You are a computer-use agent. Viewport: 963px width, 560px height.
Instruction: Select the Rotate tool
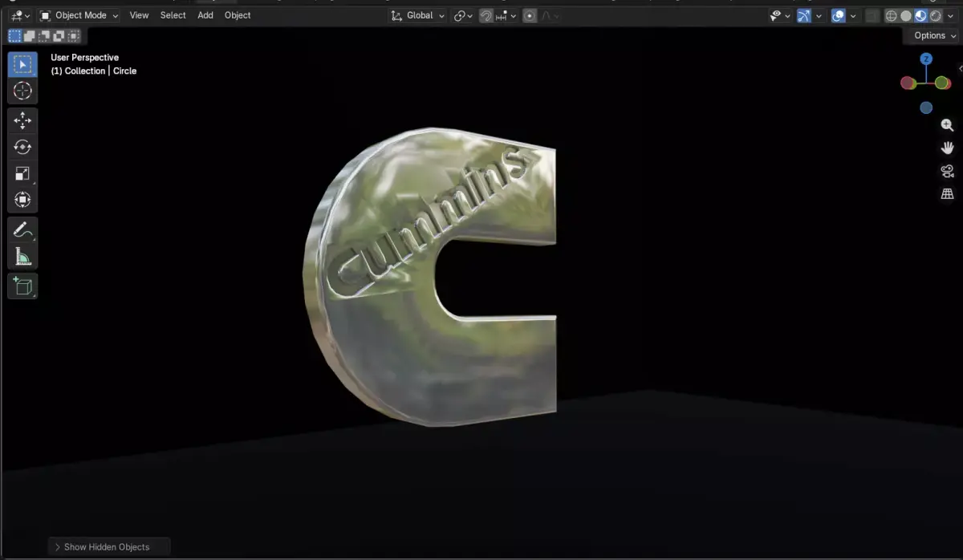click(22, 147)
